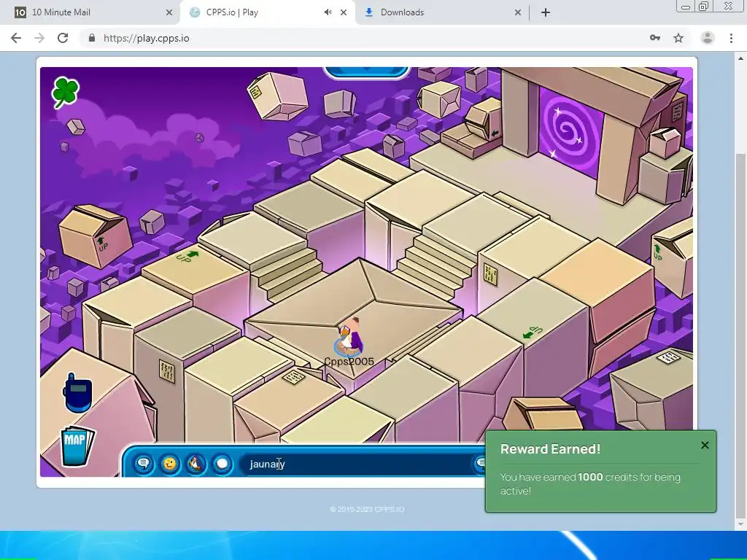Open the penguin actions menu
The image size is (747, 560).
point(196,463)
